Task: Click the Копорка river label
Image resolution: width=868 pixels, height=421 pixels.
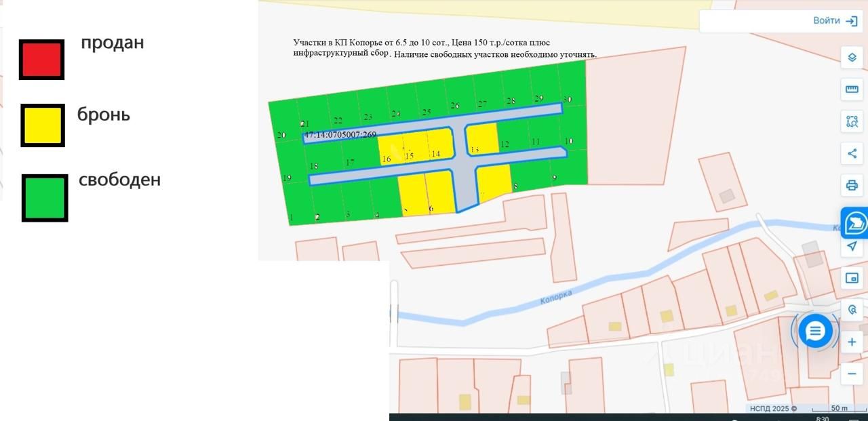Action: [556, 298]
